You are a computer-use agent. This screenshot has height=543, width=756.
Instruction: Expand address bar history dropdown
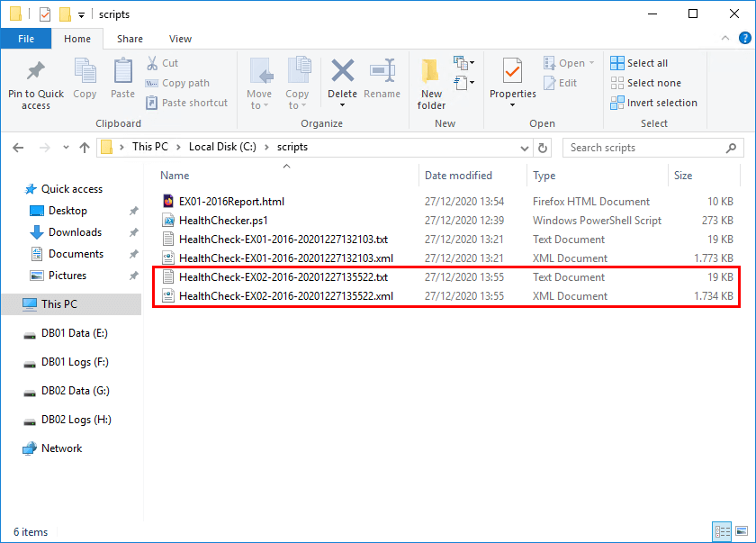(x=525, y=148)
